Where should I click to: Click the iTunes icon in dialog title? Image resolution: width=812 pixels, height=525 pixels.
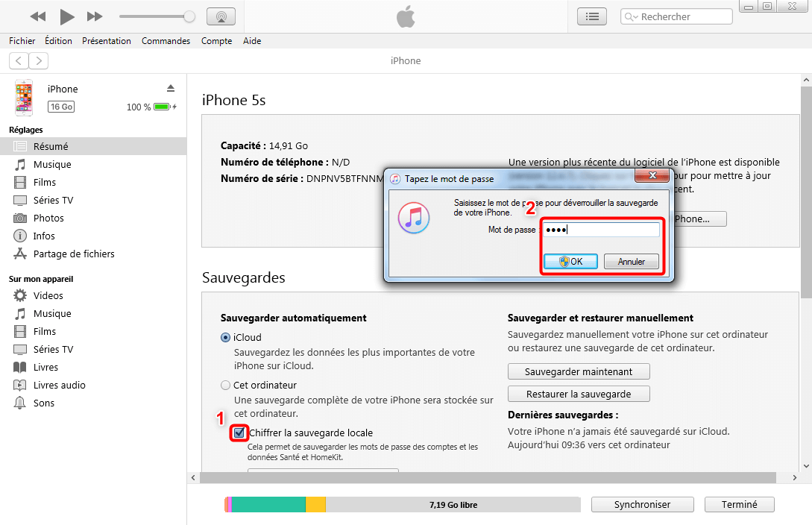point(395,179)
